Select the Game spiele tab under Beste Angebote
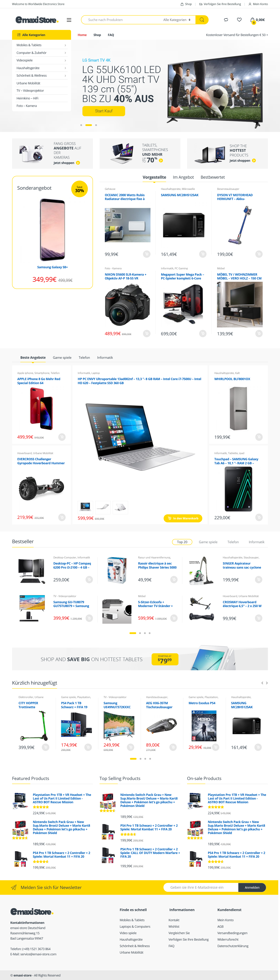The image size is (280, 980). [62, 358]
